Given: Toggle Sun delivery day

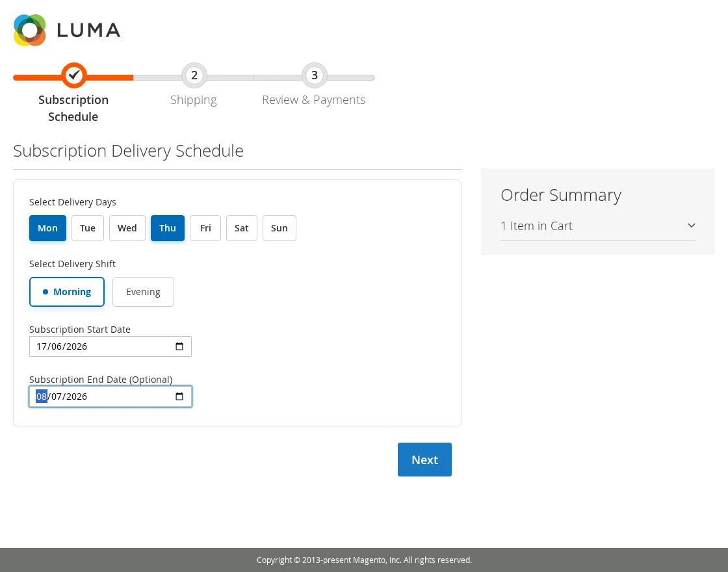Looking at the screenshot, I should pos(279,228).
